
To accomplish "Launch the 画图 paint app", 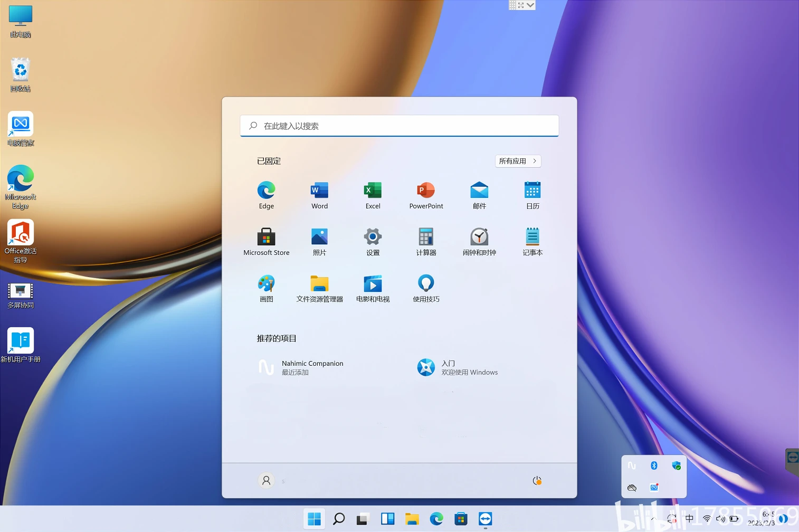I will tap(266, 288).
